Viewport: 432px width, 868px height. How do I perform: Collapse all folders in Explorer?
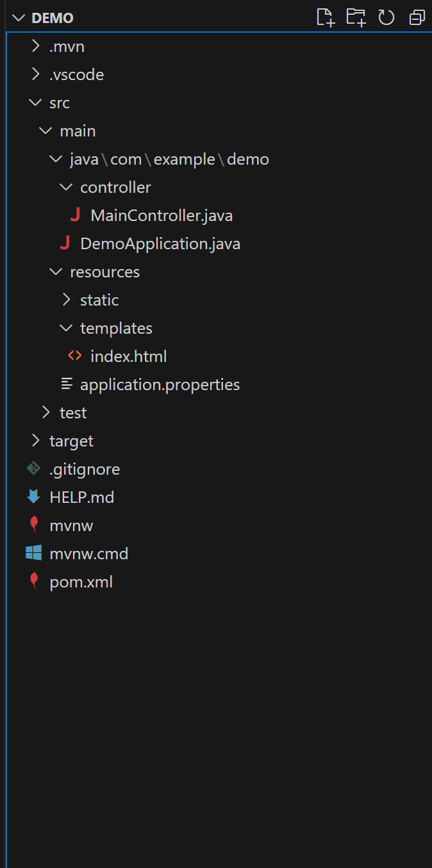pyautogui.click(x=417, y=17)
